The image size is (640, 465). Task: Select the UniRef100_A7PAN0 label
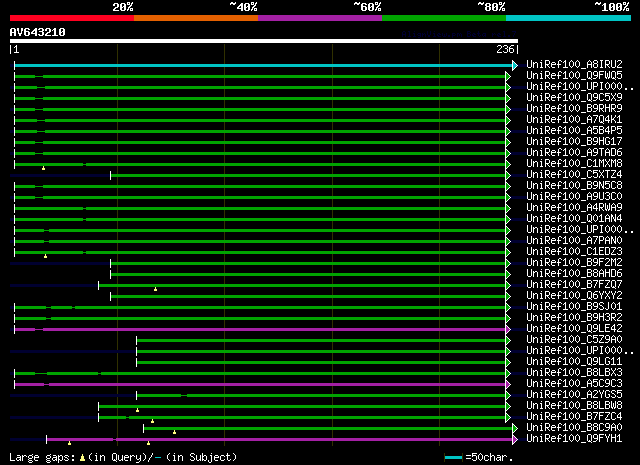coord(574,240)
